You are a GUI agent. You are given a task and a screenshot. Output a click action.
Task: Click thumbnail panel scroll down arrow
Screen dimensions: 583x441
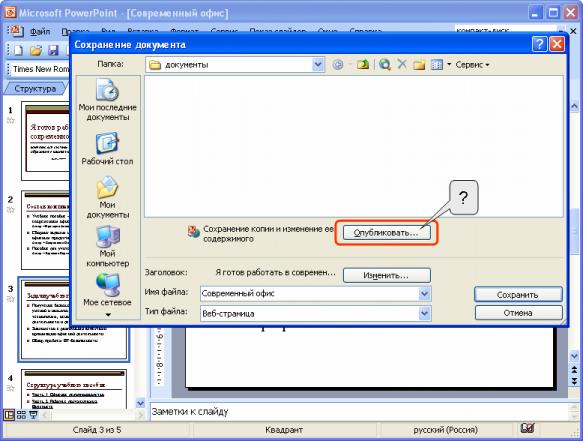tap(141, 403)
